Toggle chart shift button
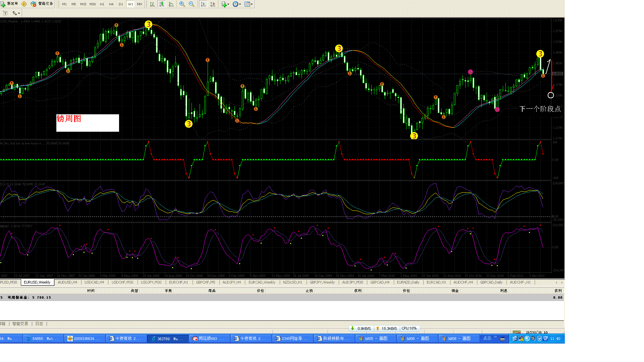The height and width of the screenshot is (362, 644). pyautogui.click(x=213, y=4)
